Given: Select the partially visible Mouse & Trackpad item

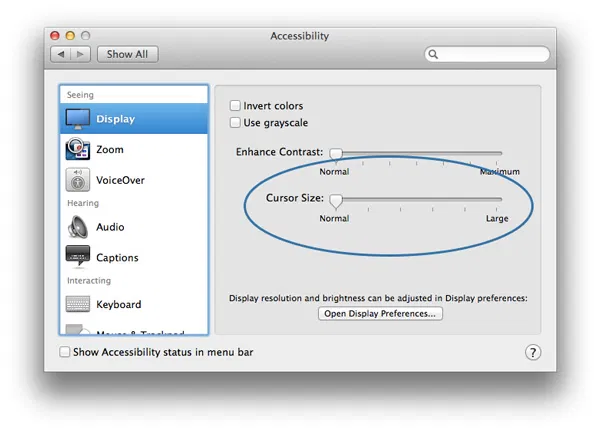Looking at the screenshot, I should coord(134,331).
